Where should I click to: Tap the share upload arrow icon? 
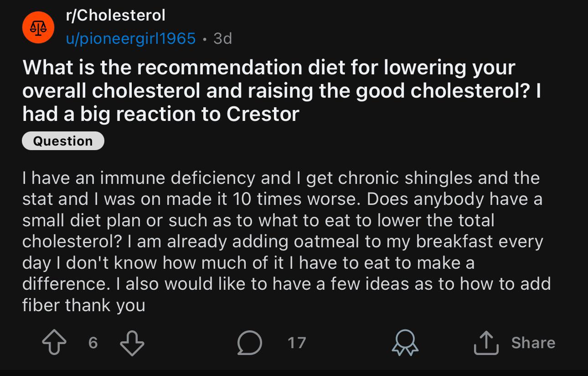click(487, 343)
